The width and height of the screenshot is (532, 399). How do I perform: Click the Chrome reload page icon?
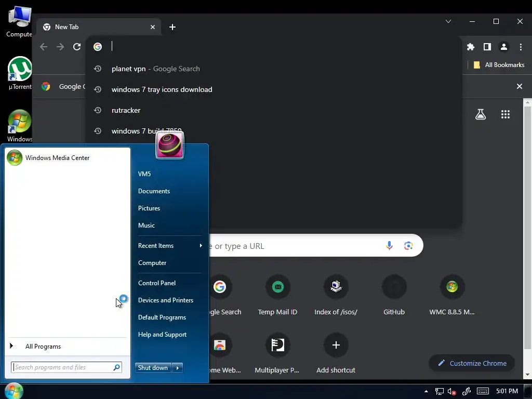pos(77,47)
